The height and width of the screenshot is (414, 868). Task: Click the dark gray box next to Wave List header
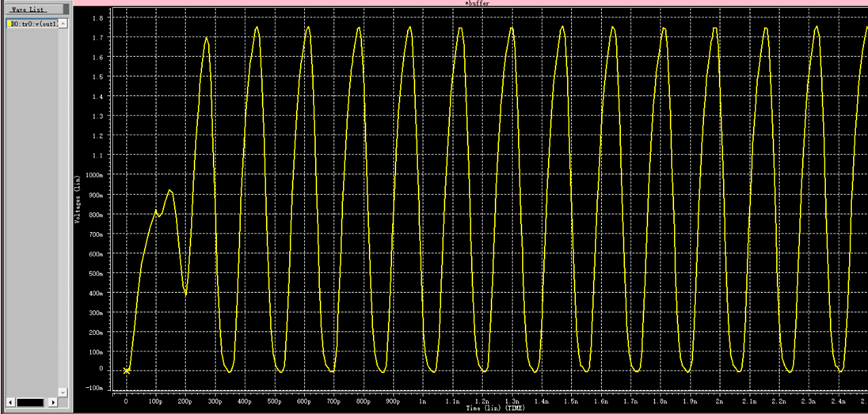pos(65,9)
